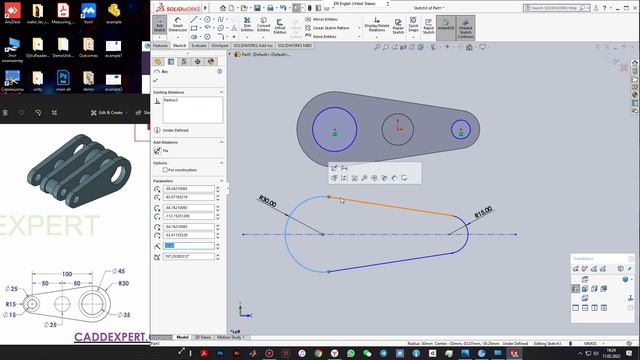Select the Trim Entities tool

point(247,24)
